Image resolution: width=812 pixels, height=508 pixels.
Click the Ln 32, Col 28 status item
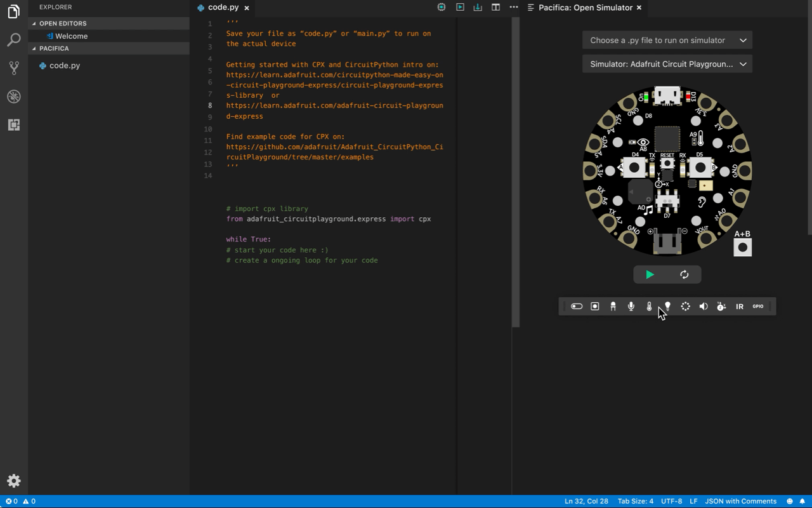(586, 501)
